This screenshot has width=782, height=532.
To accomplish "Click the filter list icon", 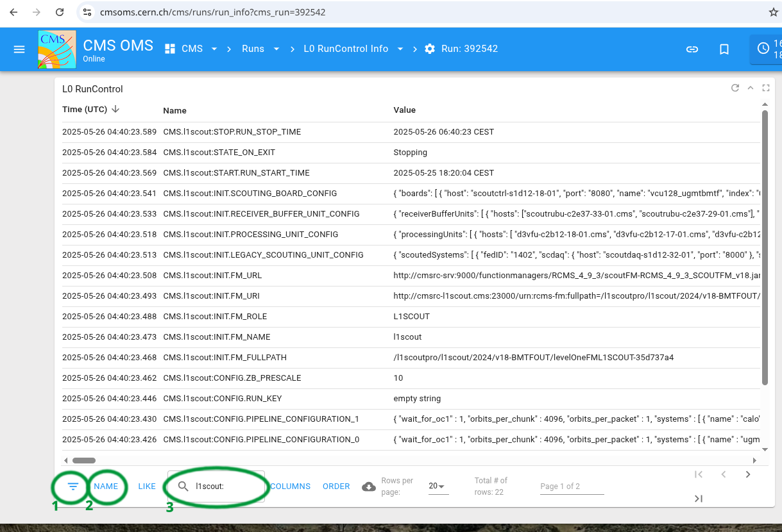I will tap(73, 486).
